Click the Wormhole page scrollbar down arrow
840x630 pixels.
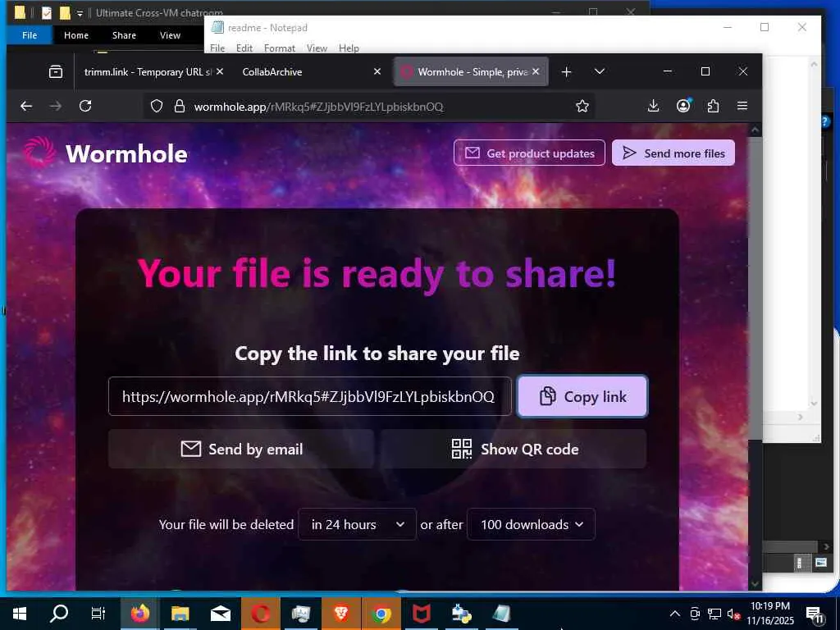(755, 583)
